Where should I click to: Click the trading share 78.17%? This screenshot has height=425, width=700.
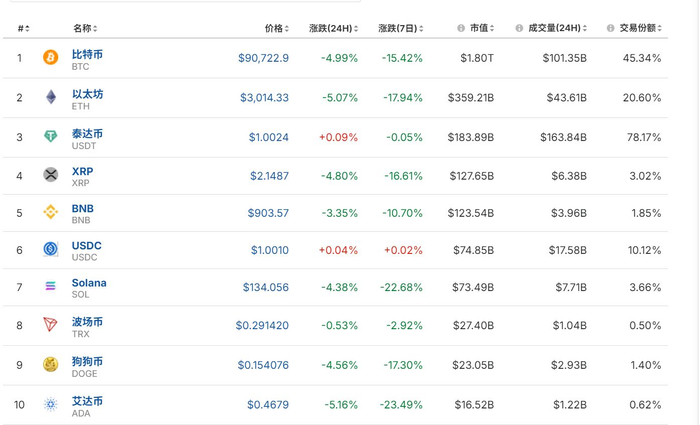(644, 137)
